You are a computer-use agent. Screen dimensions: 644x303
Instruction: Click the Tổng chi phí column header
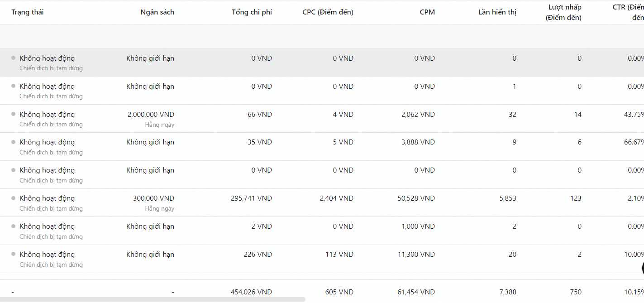[252, 12]
